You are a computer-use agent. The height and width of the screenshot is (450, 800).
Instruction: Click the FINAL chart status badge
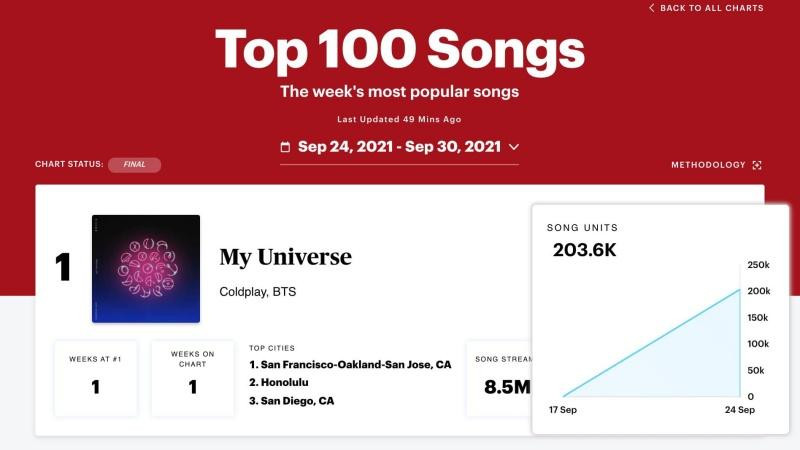134,165
